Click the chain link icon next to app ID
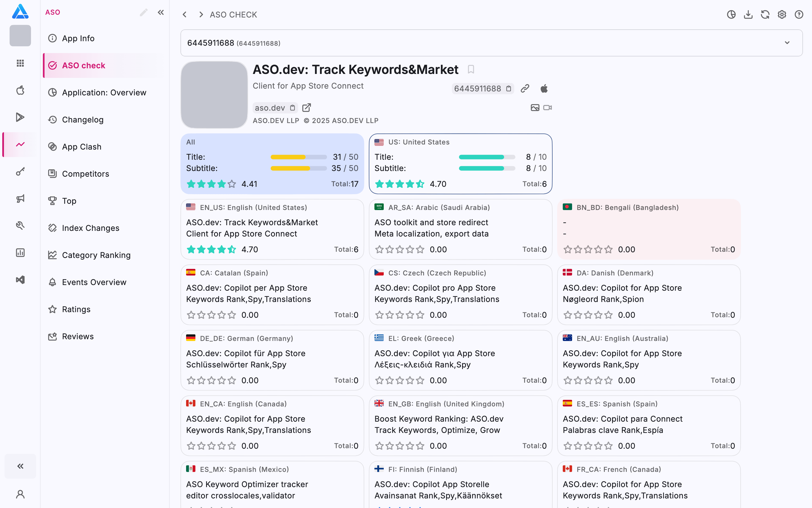The image size is (812, 508). 525,88
